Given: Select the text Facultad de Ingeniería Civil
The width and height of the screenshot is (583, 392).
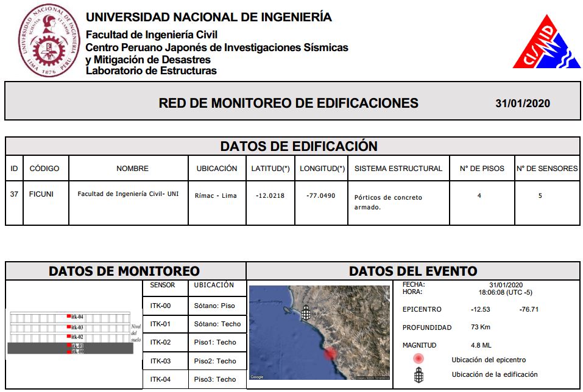Looking at the screenshot, I should [151, 35].
